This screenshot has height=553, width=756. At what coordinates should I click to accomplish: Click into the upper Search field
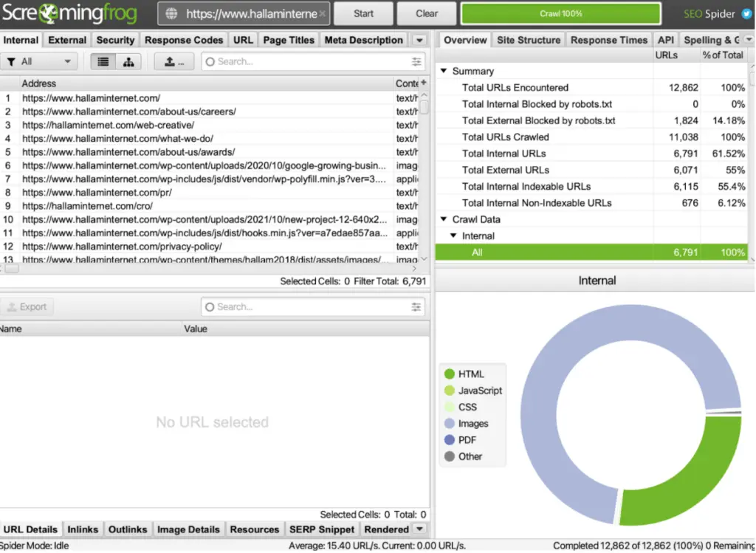(312, 62)
